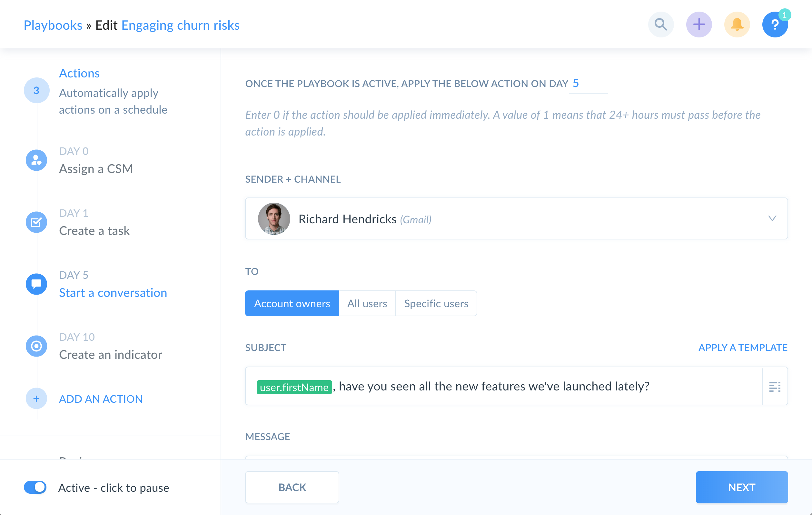The width and height of the screenshot is (812, 515).
Task: Expand the Richard Hendricks sender dropdown
Action: pos(772,219)
